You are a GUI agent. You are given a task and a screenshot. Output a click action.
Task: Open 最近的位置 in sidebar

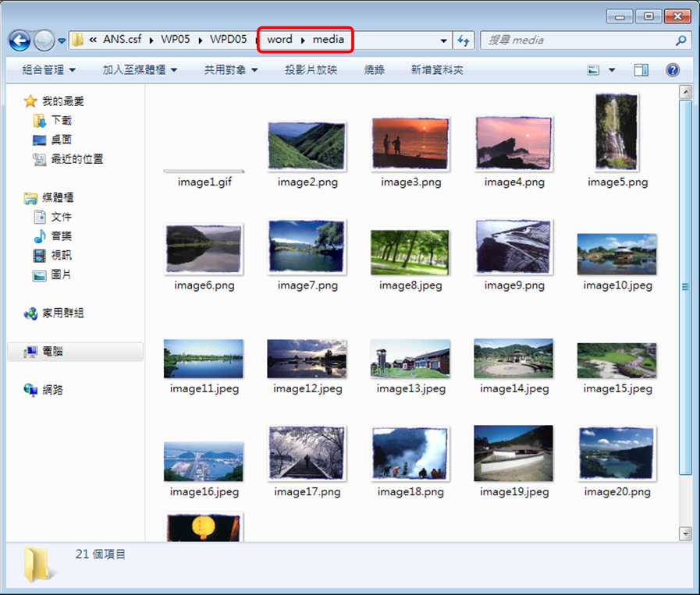click(x=67, y=159)
